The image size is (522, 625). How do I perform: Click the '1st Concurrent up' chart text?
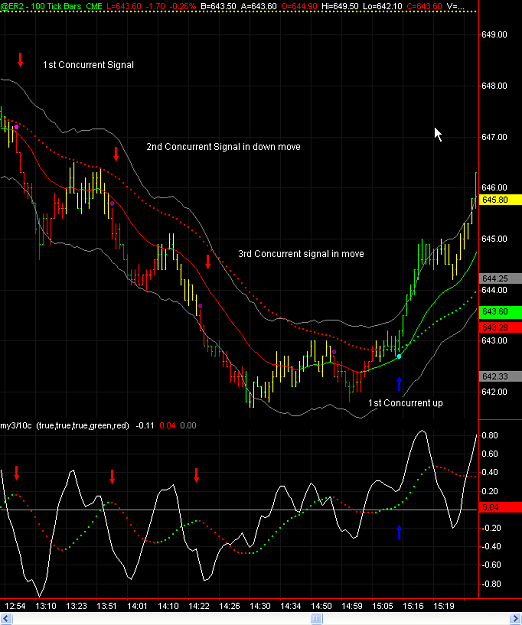406,403
